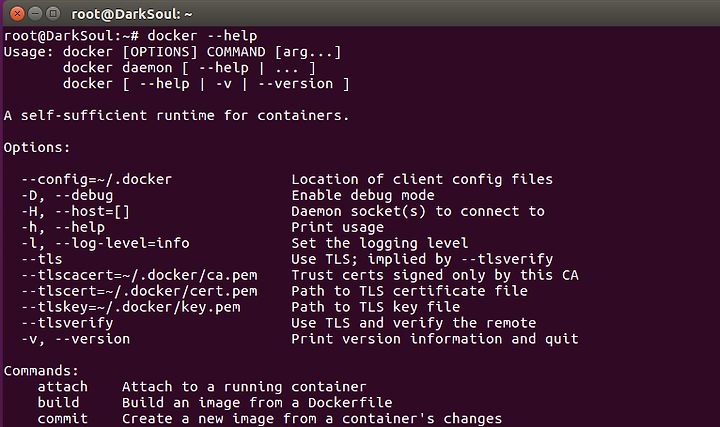The width and height of the screenshot is (720, 427).
Task: Click the --tlscacert option path text
Action: click(x=139, y=275)
